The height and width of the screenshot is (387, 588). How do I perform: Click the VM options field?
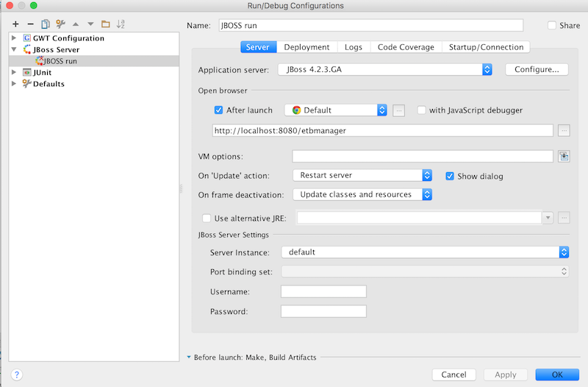[x=423, y=156]
